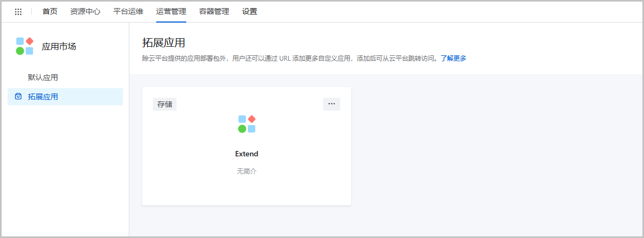This screenshot has height=238, width=644.
Task: Click the Extend app colorful icon
Action: tap(247, 124)
